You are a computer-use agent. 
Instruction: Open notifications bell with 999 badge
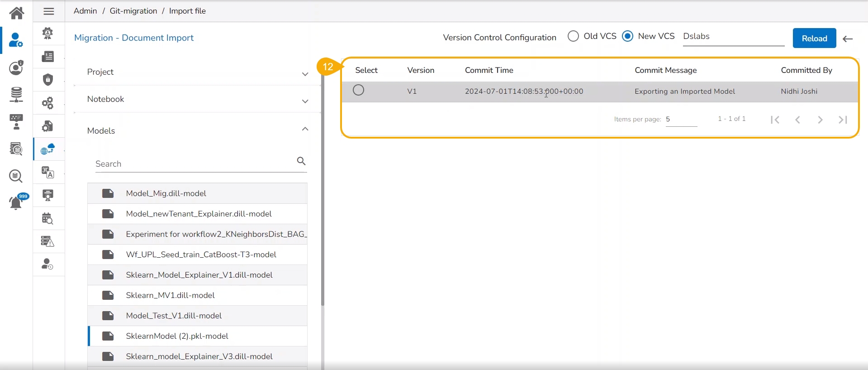click(x=16, y=202)
